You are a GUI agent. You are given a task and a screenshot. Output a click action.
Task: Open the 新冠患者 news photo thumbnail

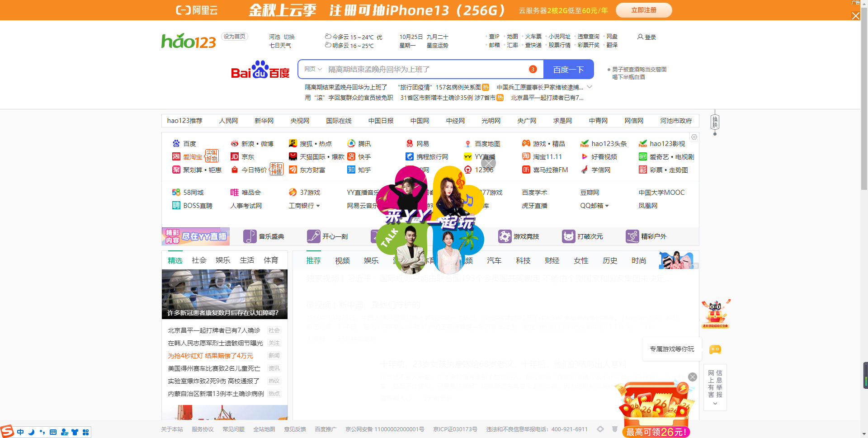tap(225, 294)
